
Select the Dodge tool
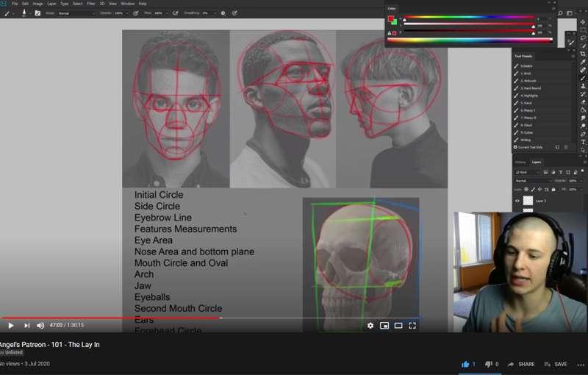tap(583, 126)
